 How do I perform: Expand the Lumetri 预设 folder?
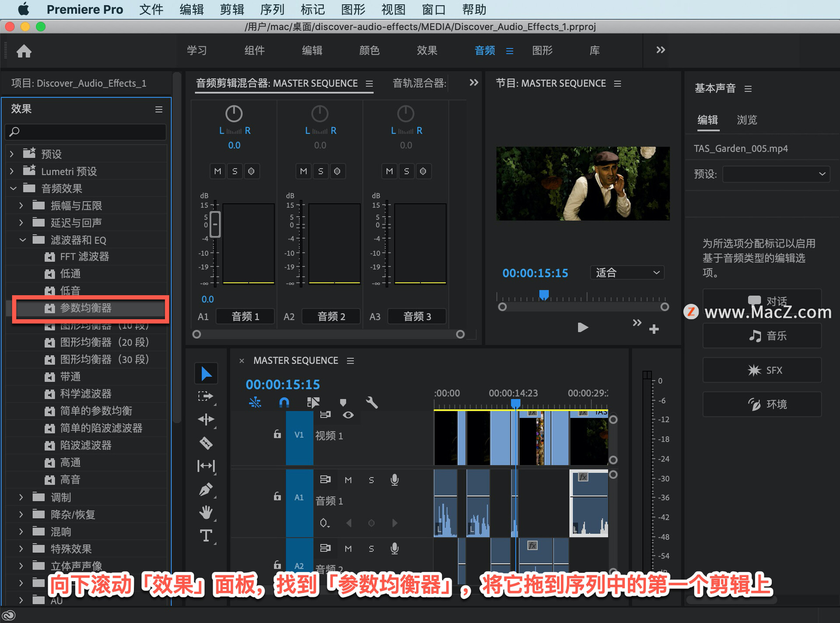pyautogui.click(x=12, y=171)
